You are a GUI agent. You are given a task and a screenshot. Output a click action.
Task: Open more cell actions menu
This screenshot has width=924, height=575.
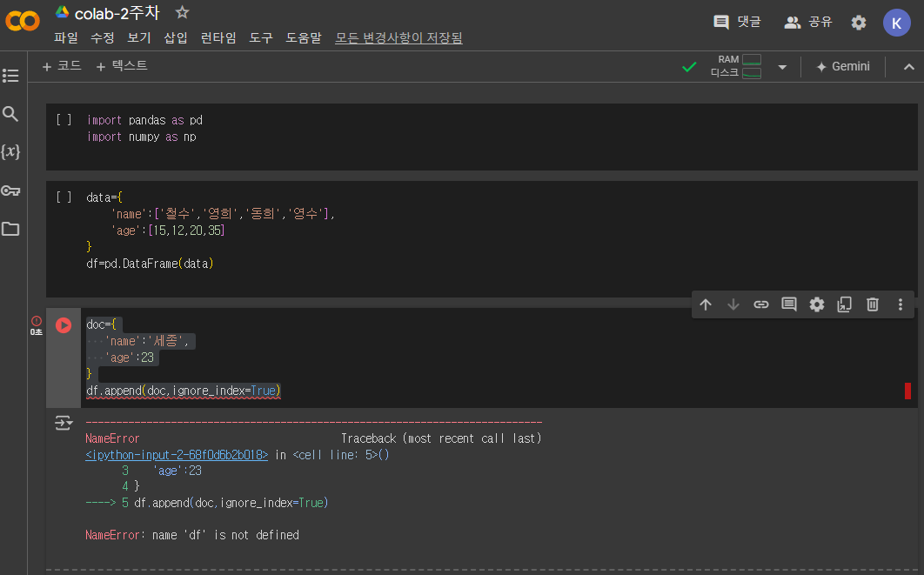click(901, 304)
